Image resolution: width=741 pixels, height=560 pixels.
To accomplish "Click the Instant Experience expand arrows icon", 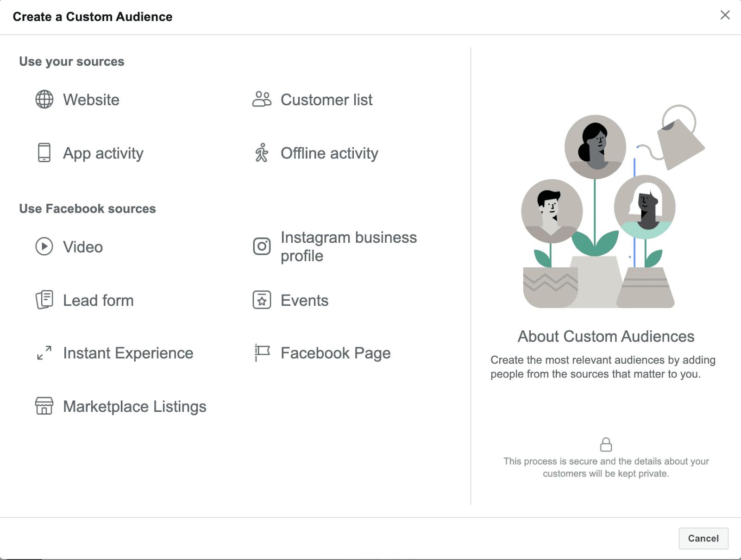I will [44, 353].
